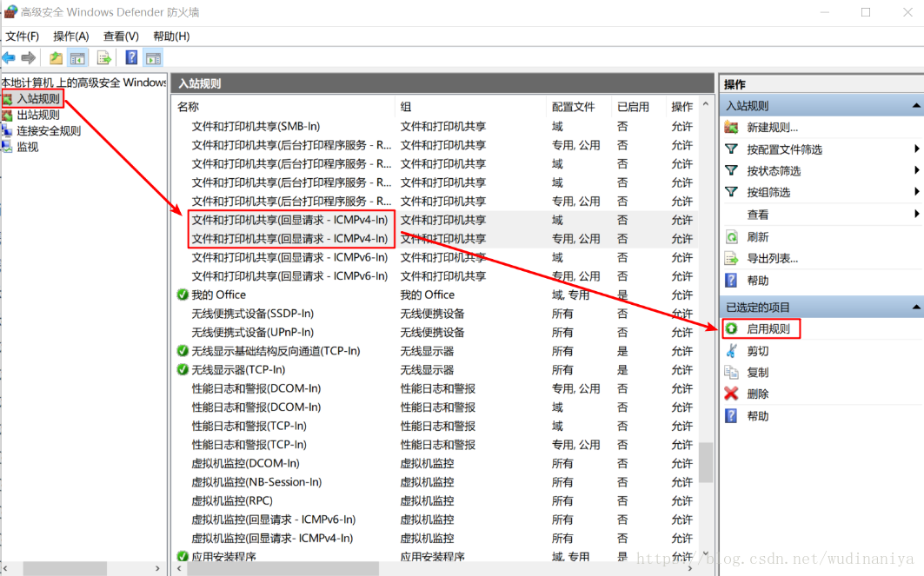924x576 pixels.
Task: Click 新建规则... action link
Action: point(773,127)
